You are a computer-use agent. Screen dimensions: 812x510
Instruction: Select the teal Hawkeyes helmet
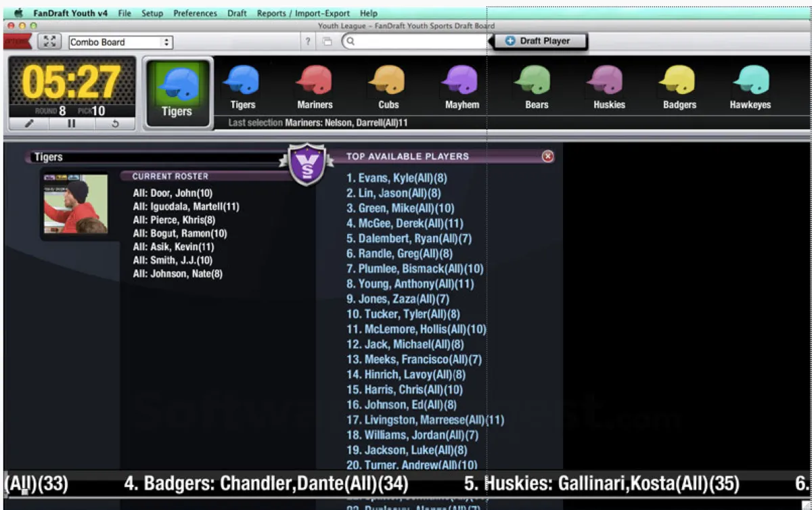pyautogui.click(x=751, y=80)
